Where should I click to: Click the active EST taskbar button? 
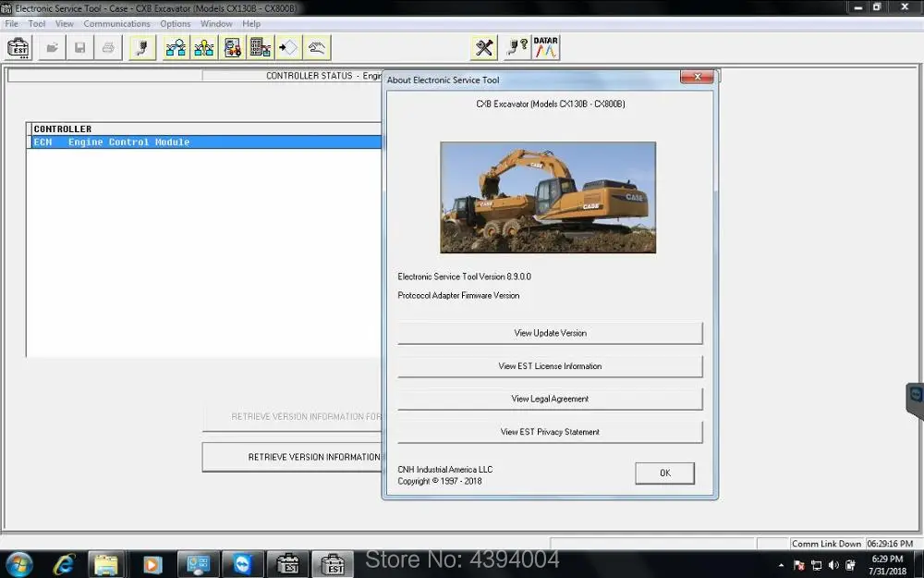(333, 565)
